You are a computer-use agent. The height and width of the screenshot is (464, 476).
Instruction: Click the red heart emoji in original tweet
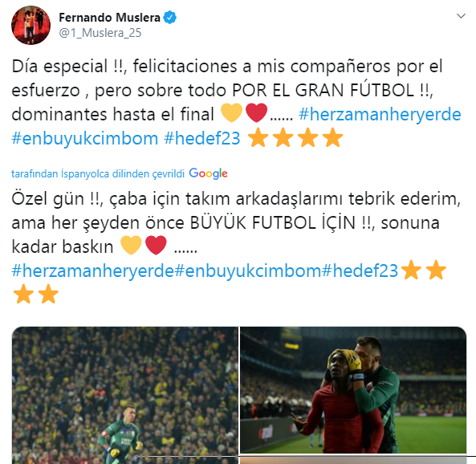(257, 112)
